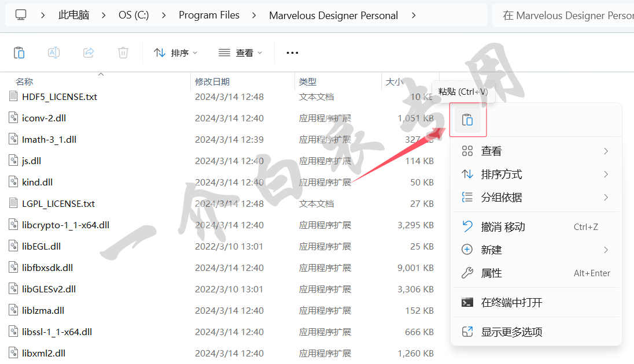Select 在终端中打开 menu entry
The height and width of the screenshot is (364, 634).
[511, 303]
